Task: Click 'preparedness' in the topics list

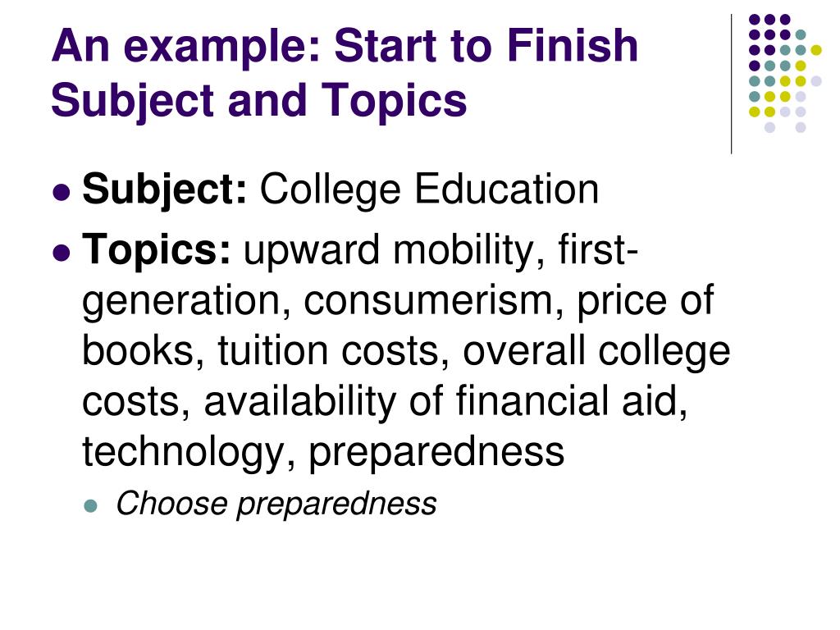Action: click(436, 454)
